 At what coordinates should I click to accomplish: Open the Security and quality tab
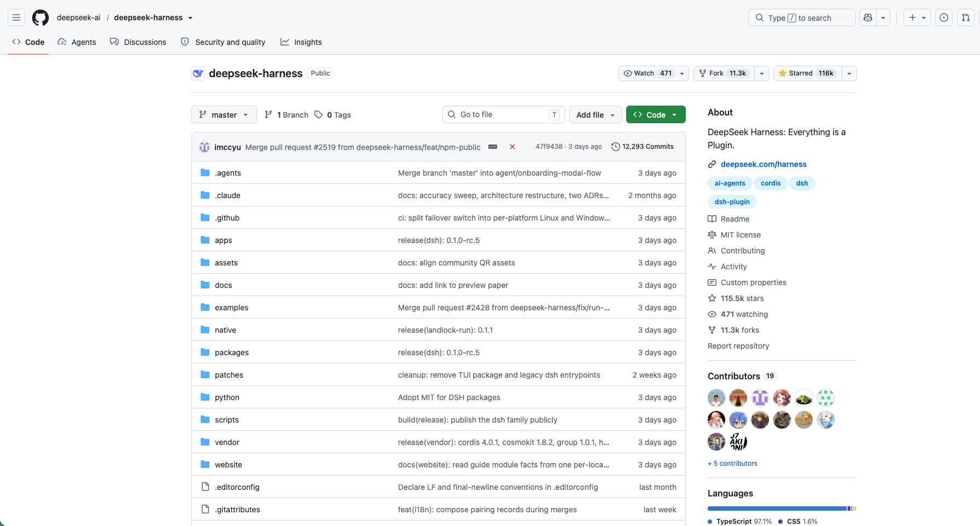point(223,42)
